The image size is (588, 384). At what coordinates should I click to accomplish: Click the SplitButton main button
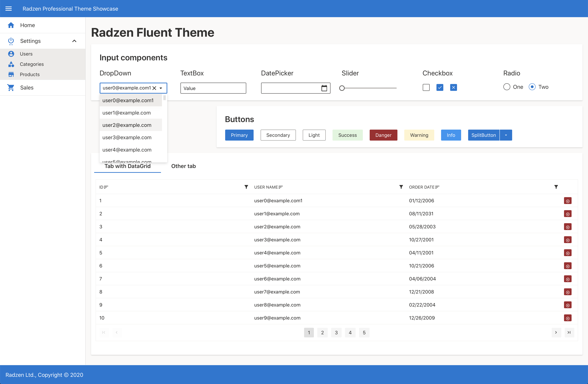[x=484, y=135]
